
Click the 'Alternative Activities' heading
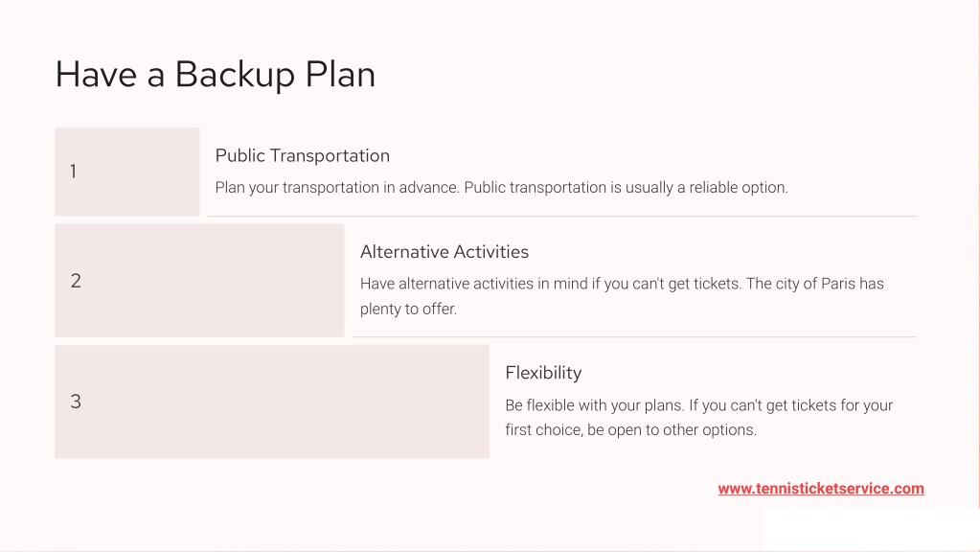point(444,252)
